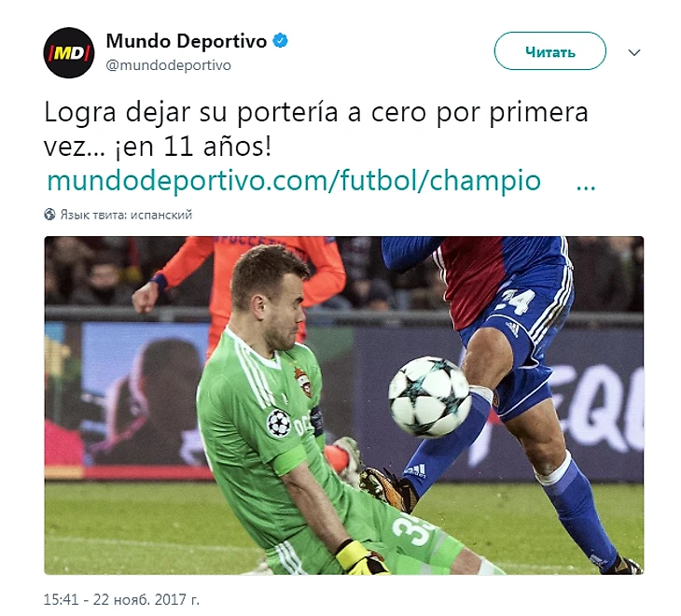Open the mundodeportivo.com/futbol/champio link
Viewport: 681px width, 616px height.
click(x=294, y=180)
